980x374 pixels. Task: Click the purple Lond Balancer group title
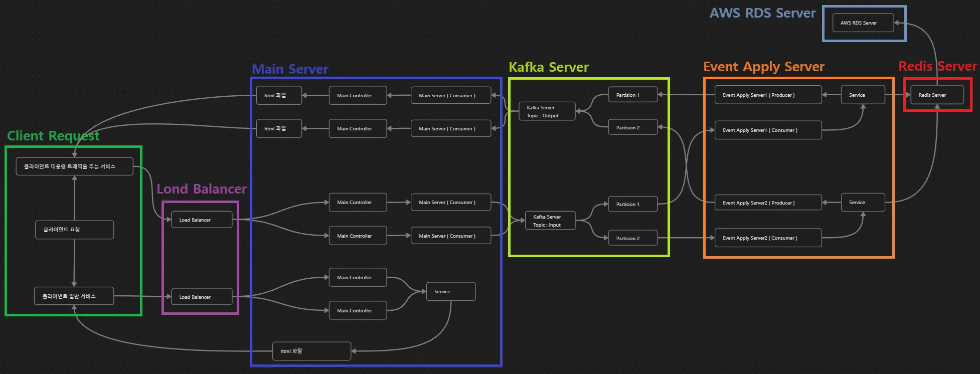tap(202, 189)
